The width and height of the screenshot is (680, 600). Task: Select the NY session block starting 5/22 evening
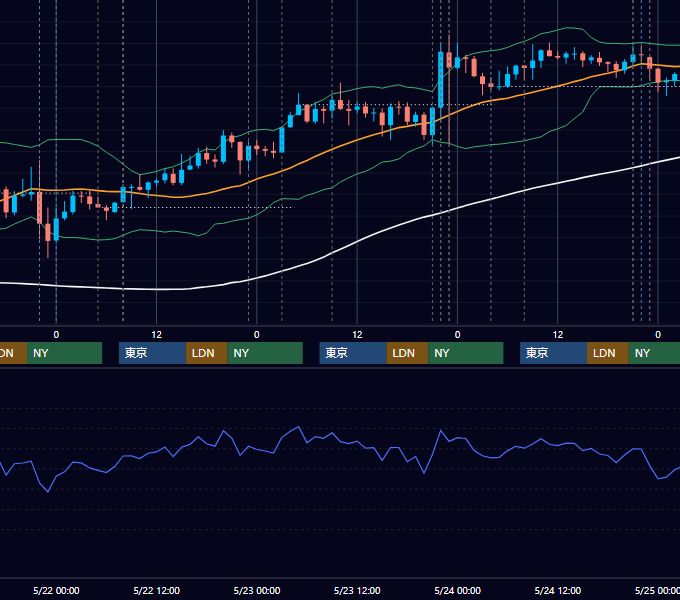[265, 353]
